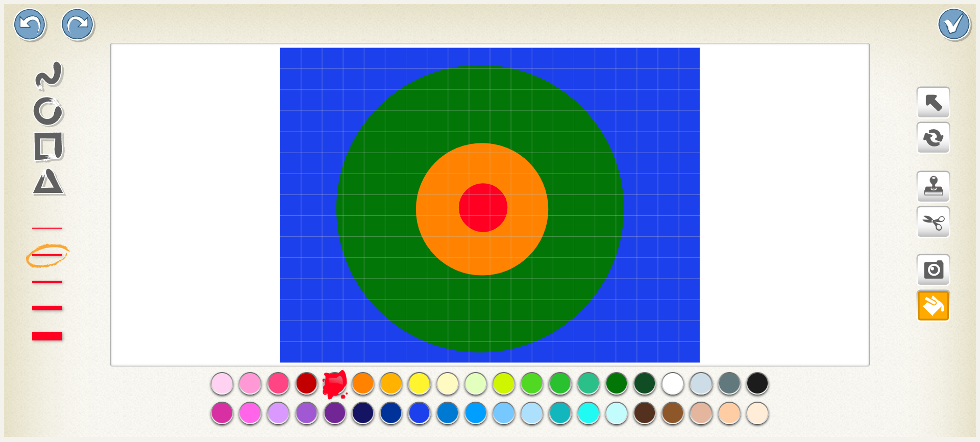The image size is (980, 442).
Task: Select the freehand squiggle brush tool
Action: click(x=48, y=75)
